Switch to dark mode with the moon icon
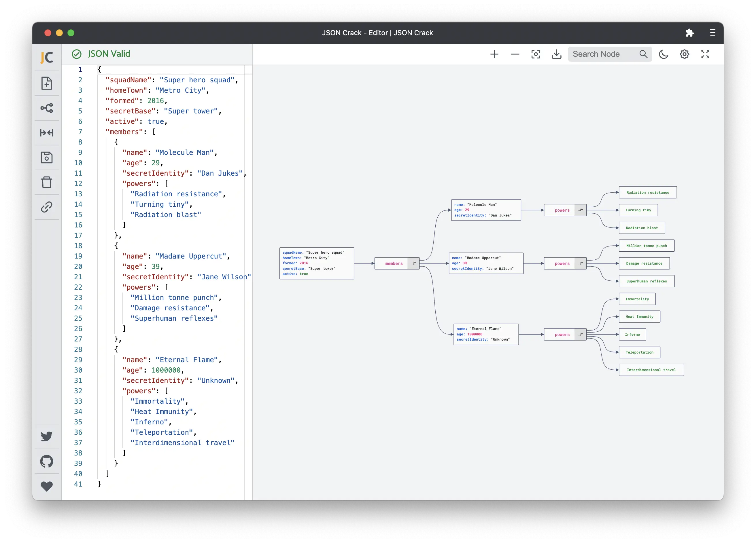Image resolution: width=756 pixels, height=543 pixels. pyautogui.click(x=663, y=54)
